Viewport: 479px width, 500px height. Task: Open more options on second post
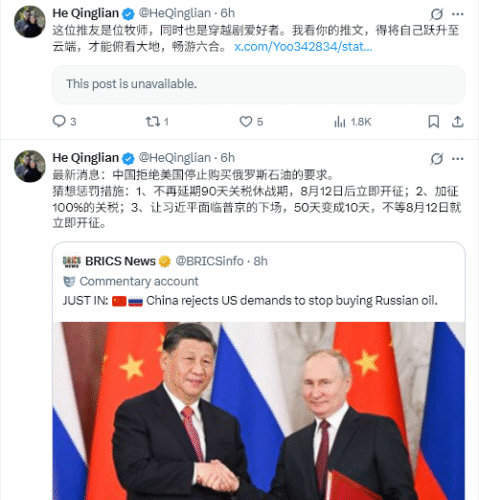pyautogui.click(x=458, y=159)
